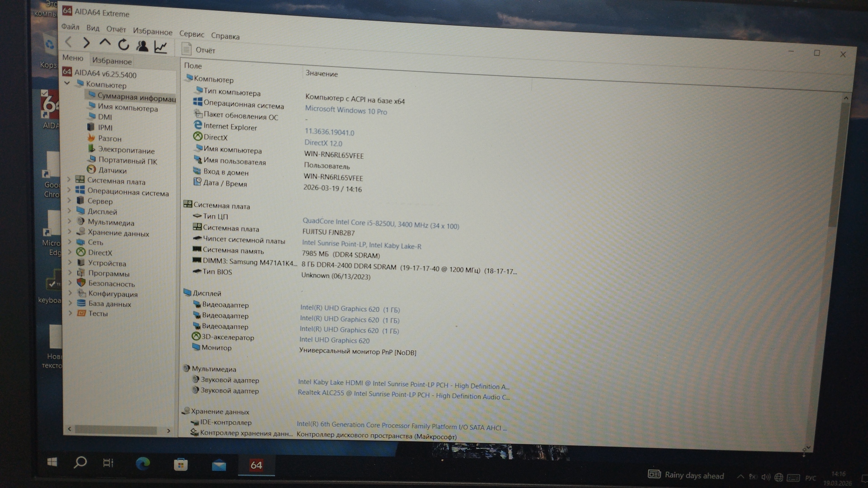
Task: Select the Датчики sensors tree item
Action: pyautogui.click(x=112, y=170)
